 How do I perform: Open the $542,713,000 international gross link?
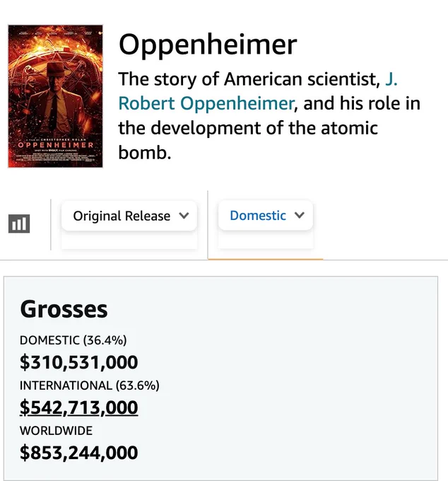point(78,407)
